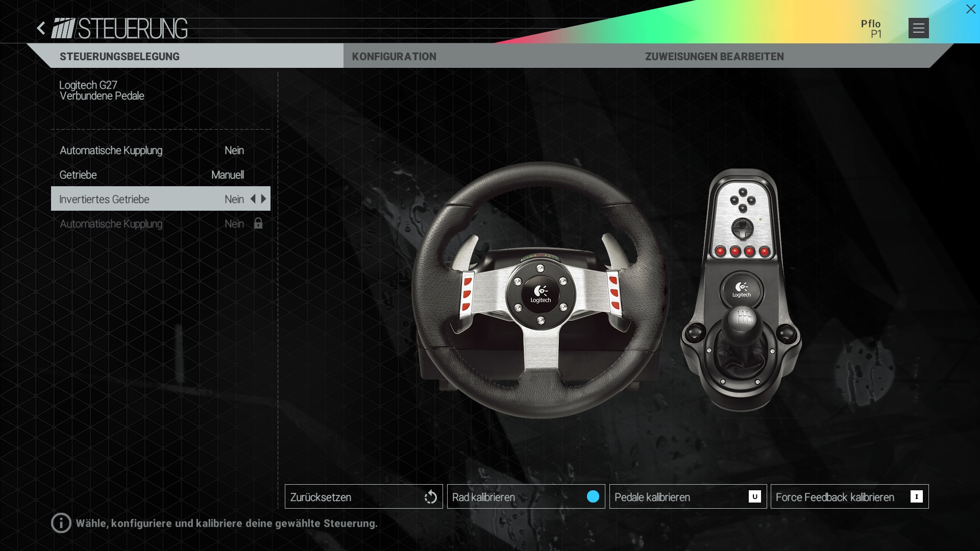
Task: Click the lock icon on locked Automatische Kupplung
Action: (x=258, y=223)
